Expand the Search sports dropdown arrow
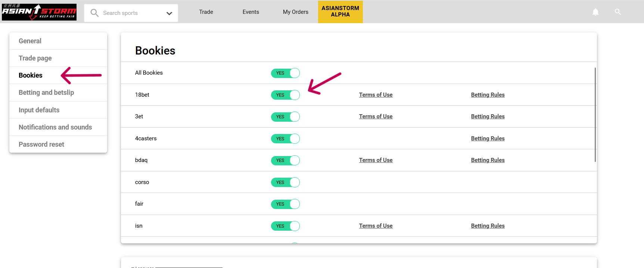644x268 pixels. [x=169, y=13]
